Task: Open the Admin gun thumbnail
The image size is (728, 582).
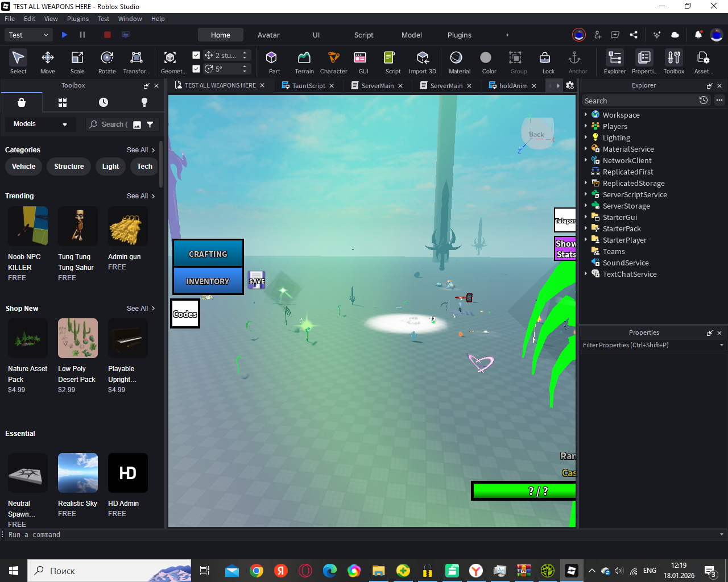Action: [128, 226]
